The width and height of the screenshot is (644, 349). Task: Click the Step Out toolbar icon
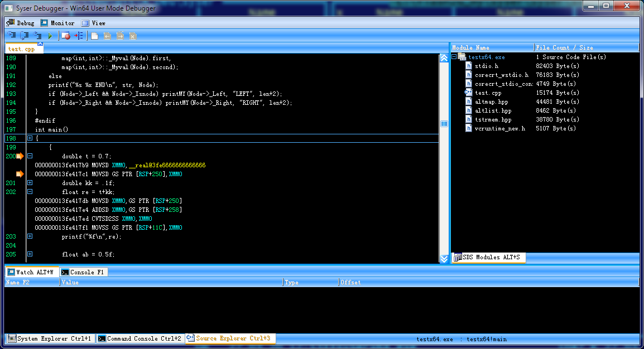[37, 36]
